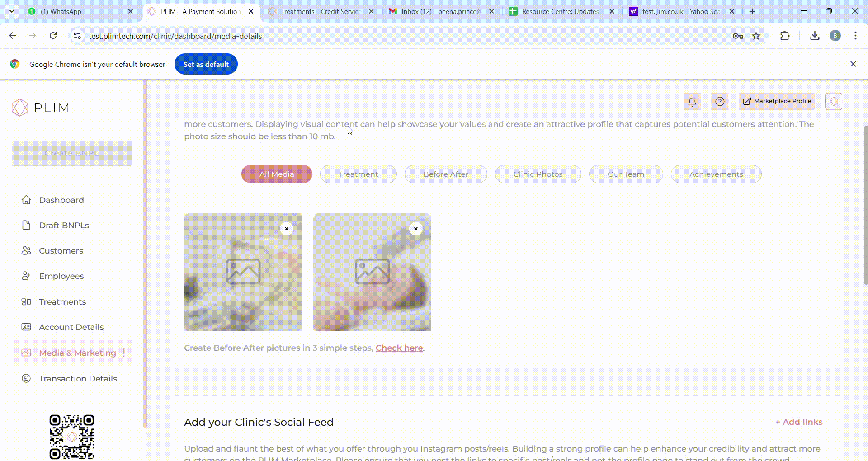Open the Chrome three-dot menu
Screen dimensions: 868x461
coord(855,36)
